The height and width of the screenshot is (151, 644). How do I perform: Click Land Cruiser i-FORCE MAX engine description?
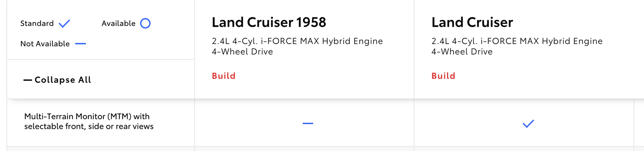tap(517, 41)
